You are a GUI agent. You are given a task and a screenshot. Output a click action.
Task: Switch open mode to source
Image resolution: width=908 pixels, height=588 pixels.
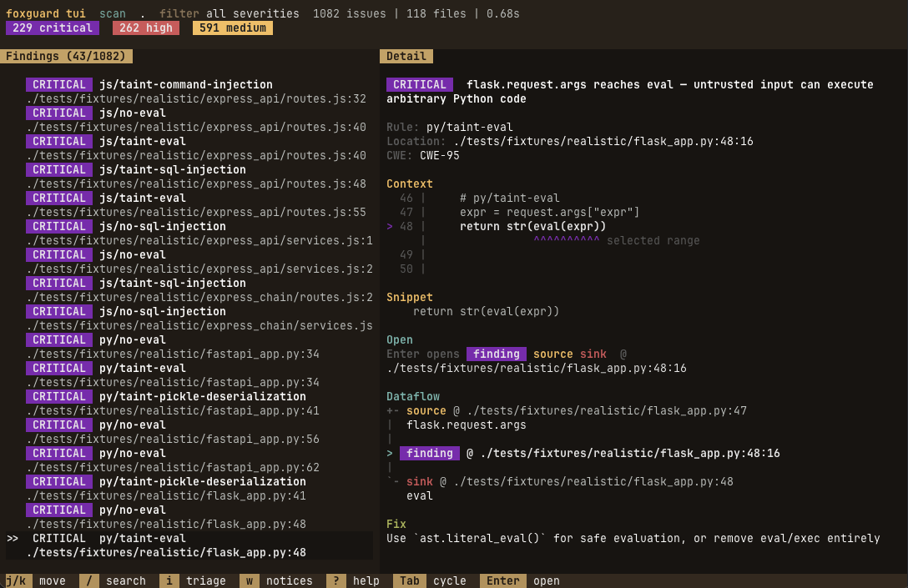(x=554, y=354)
